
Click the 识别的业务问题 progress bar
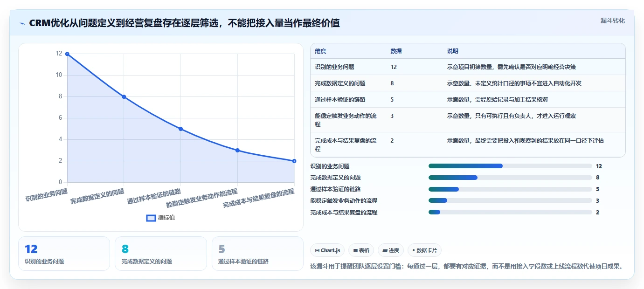pyautogui.click(x=510, y=166)
